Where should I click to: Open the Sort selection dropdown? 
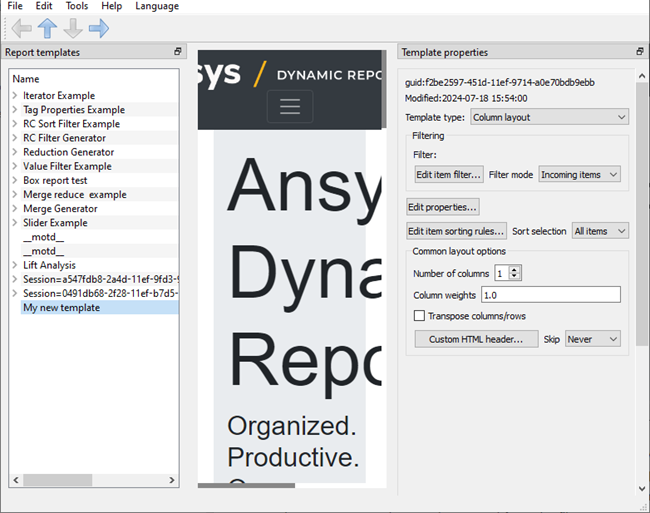[600, 231]
